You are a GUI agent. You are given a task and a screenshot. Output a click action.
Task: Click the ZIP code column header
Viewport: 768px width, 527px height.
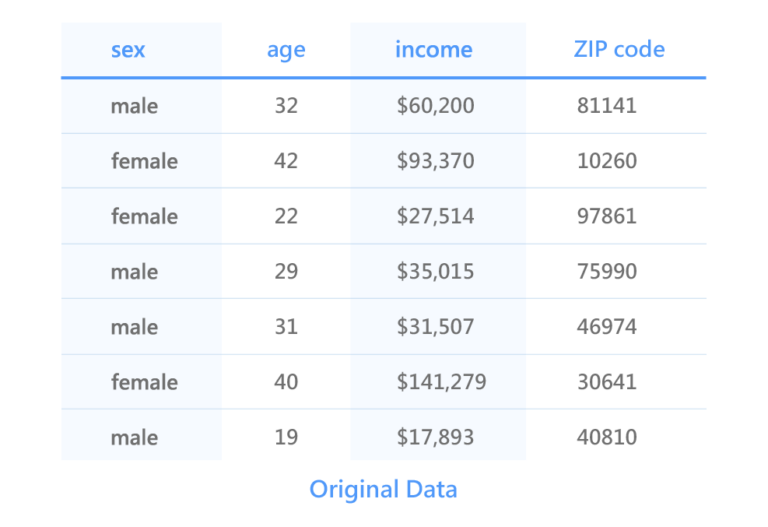[619, 49]
